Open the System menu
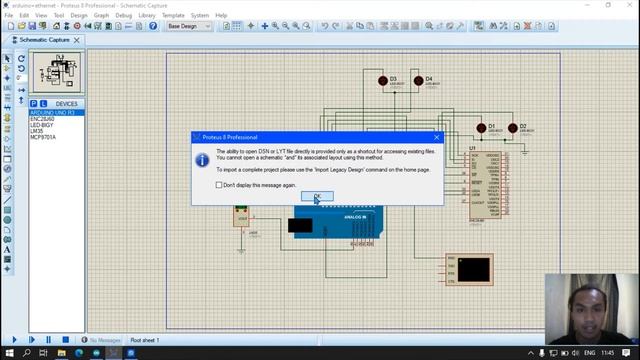This screenshot has height=360, width=640. pyautogui.click(x=200, y=16)
